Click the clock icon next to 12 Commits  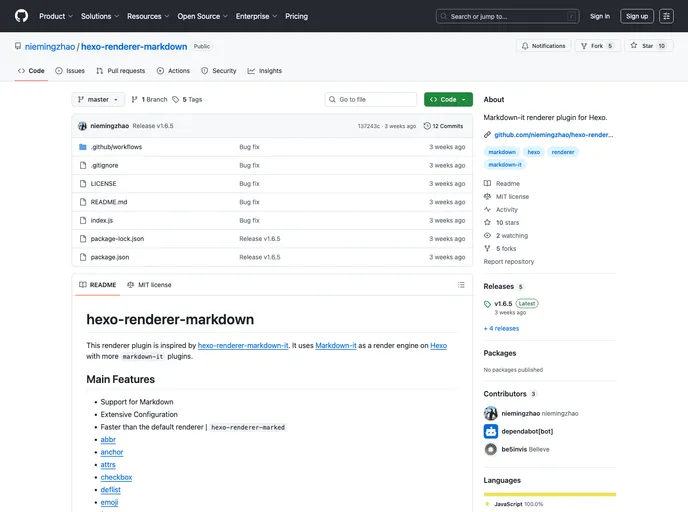[427, 126]
